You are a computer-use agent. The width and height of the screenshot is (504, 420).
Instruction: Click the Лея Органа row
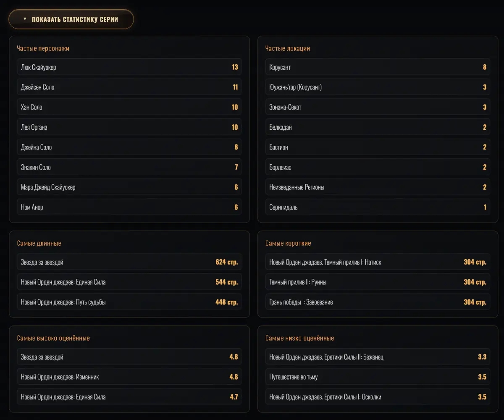click(x=129, y=127)
